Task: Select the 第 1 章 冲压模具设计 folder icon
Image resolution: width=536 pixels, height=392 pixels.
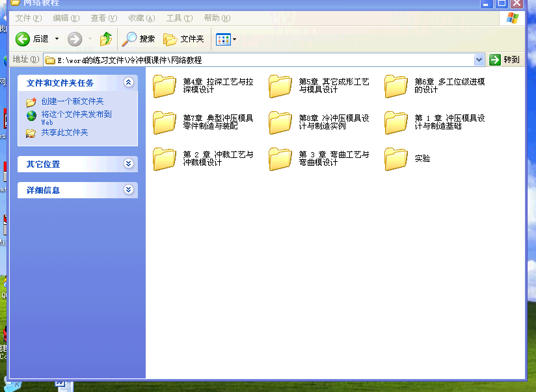Action: (396, 123)
